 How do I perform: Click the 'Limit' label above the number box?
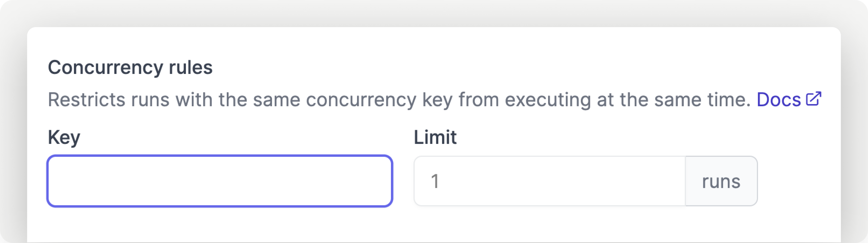tap(435, 137)
